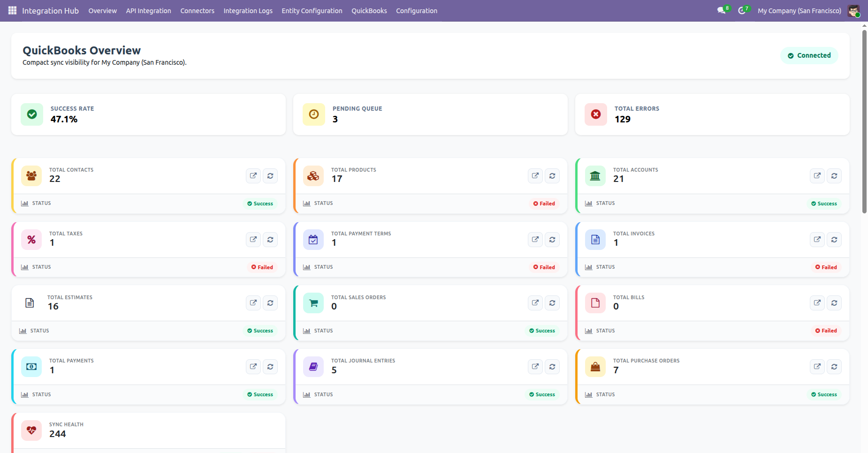Viewport: 868px width, 453px height.
Task: Open the conversations chat icon
Action: 721,10
